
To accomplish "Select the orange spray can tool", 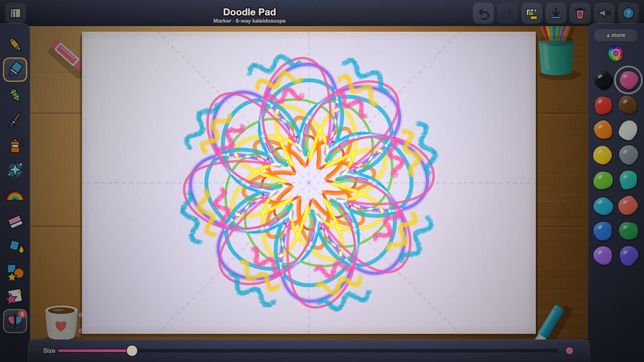I will click(x=15, y=145).
